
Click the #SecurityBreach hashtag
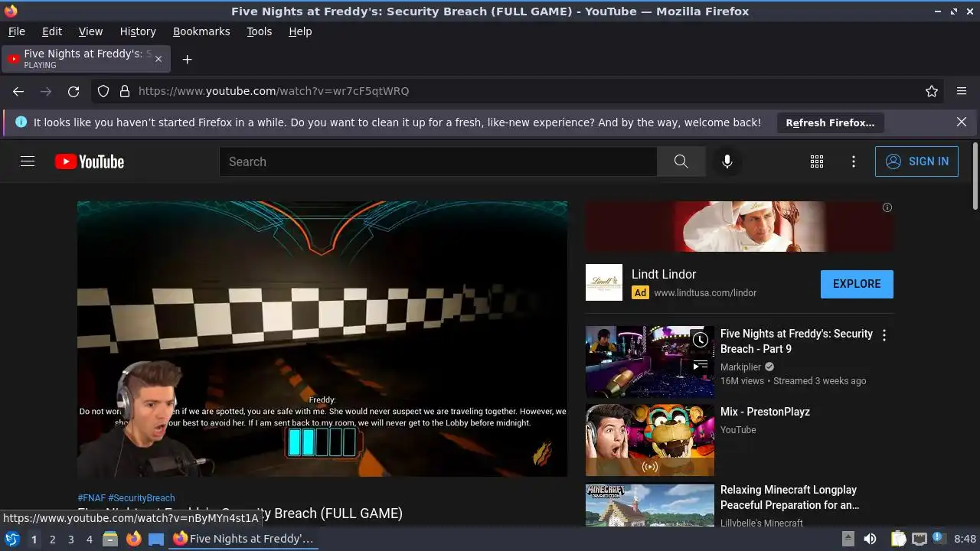[142, 497]
